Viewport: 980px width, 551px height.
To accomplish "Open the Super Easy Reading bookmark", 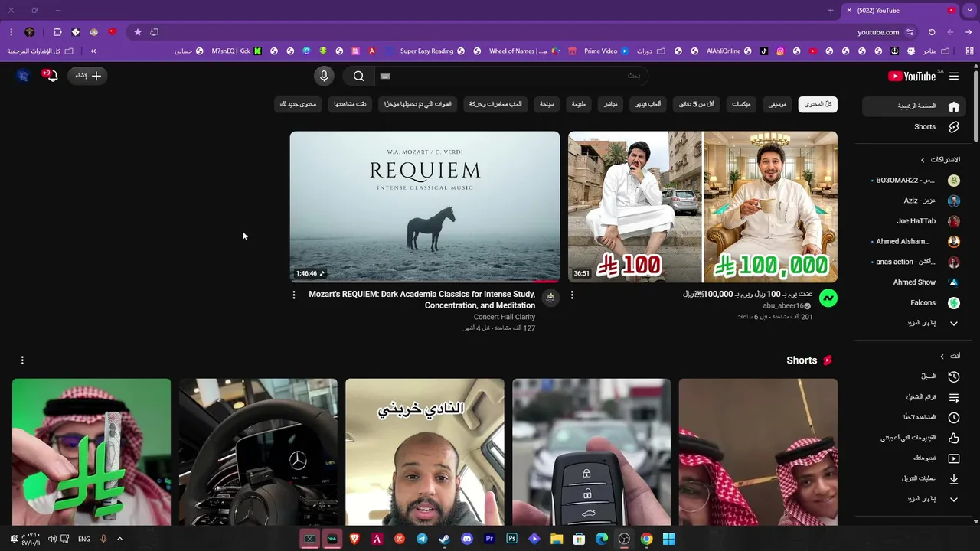I will 433,51.
